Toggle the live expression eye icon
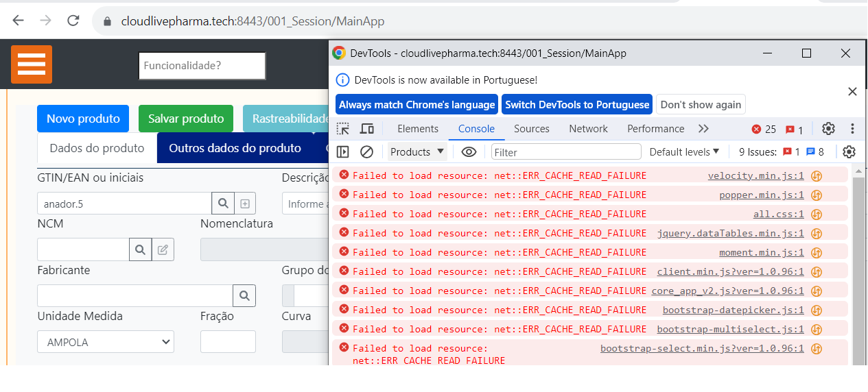This screenshot has width=868, height=392. [x=469, y=152]
